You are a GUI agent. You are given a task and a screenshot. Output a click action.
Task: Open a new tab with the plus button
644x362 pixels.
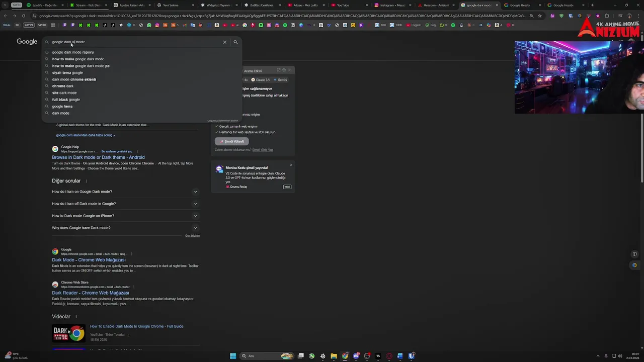pos(592,5)
